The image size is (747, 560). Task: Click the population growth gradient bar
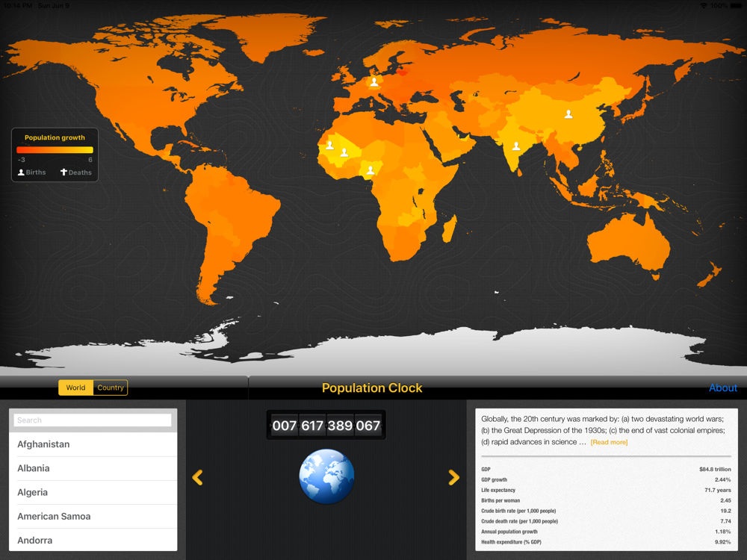coord(55,150)
